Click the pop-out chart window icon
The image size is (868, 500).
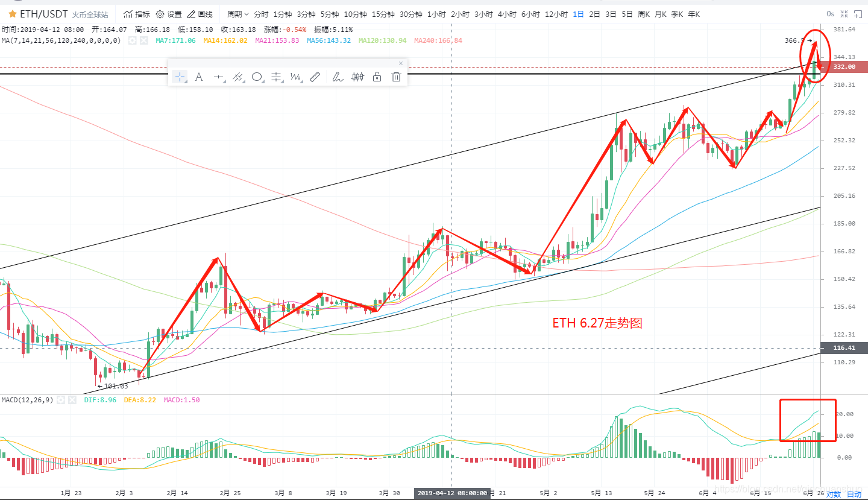(x=857, y=14)
